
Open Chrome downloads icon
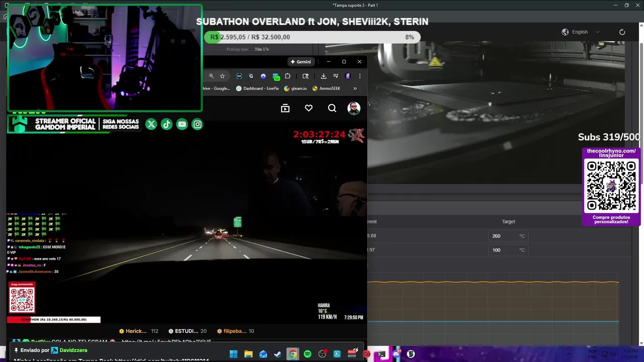(x=324, y=76)
